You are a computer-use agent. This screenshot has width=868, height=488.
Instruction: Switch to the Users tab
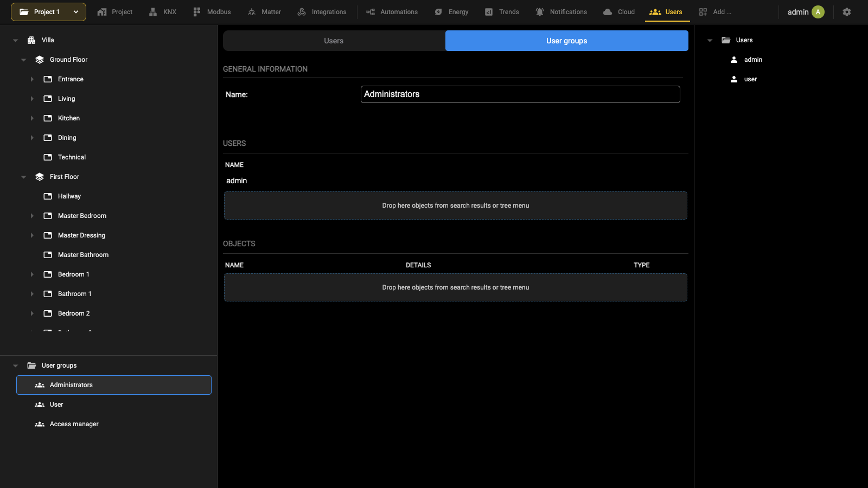coord(334,41)
